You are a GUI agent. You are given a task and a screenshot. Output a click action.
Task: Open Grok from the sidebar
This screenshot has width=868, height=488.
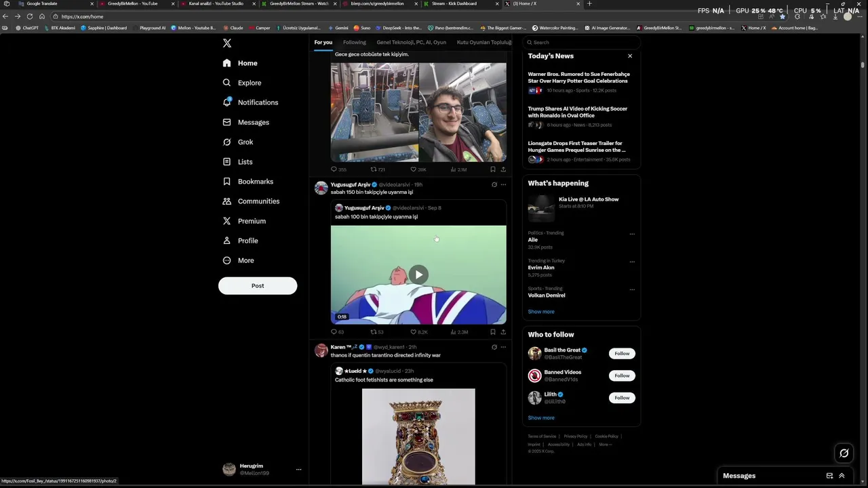pyautogui.click(x=238, y=142)
